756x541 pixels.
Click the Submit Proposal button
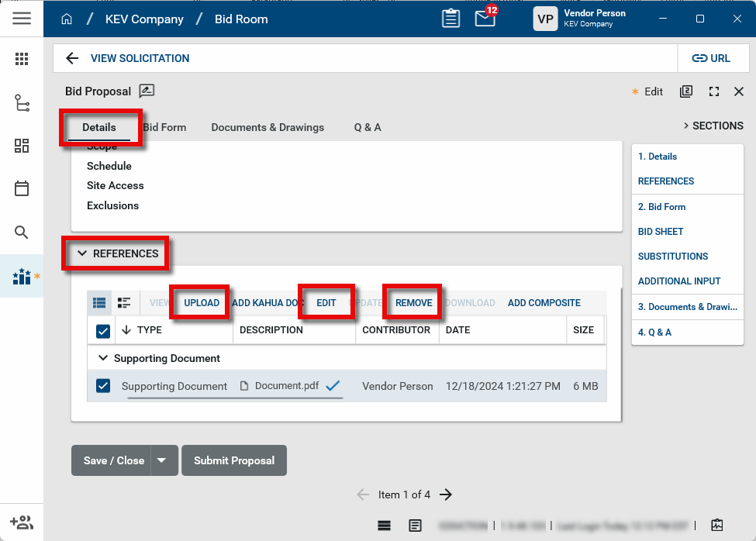click(x=234, y=460)
